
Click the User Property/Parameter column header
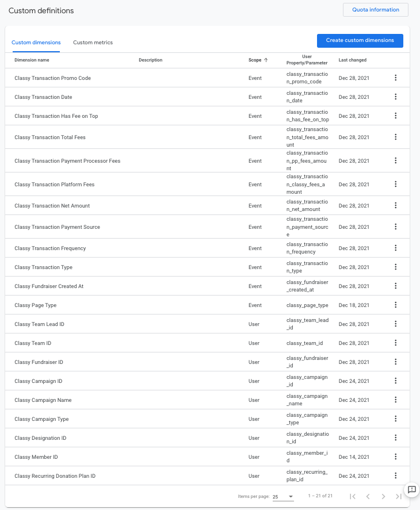coord(307,60)
